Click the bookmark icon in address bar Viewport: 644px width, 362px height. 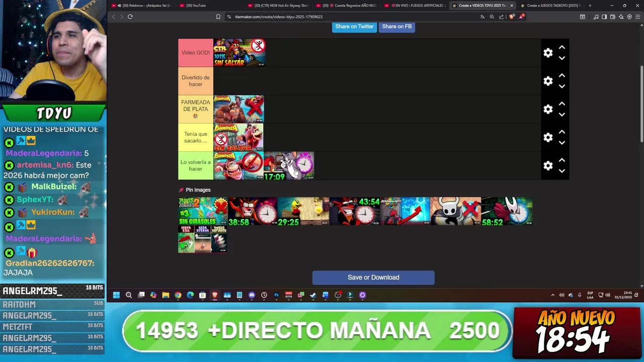tap(218, 17)
